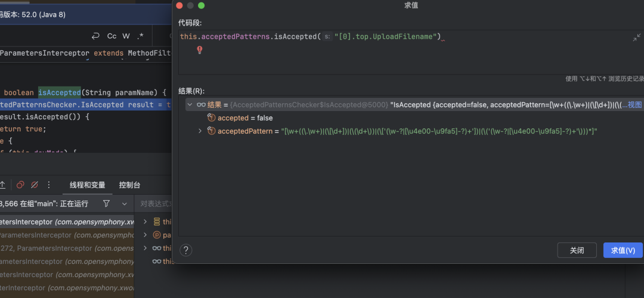The image size is (644, 298).
Task: Click the field icon beside accepted = false
Action: tap(212, 118)
